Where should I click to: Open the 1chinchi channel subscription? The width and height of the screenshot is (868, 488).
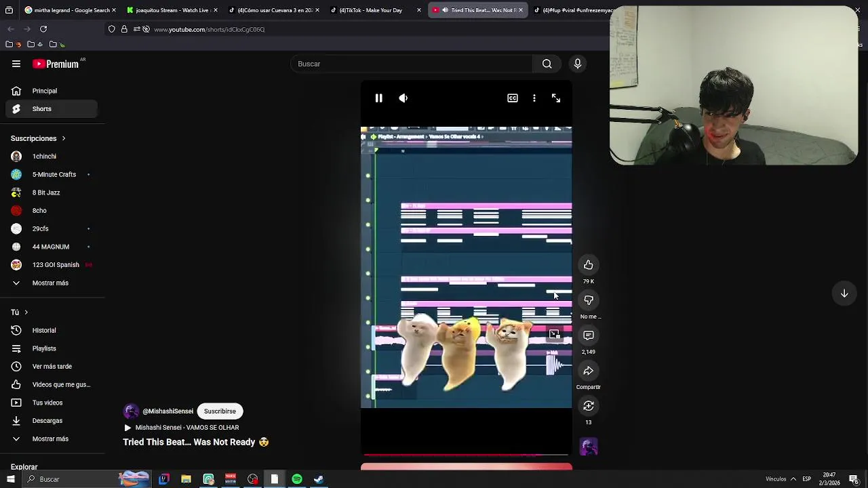click(52, 157)
